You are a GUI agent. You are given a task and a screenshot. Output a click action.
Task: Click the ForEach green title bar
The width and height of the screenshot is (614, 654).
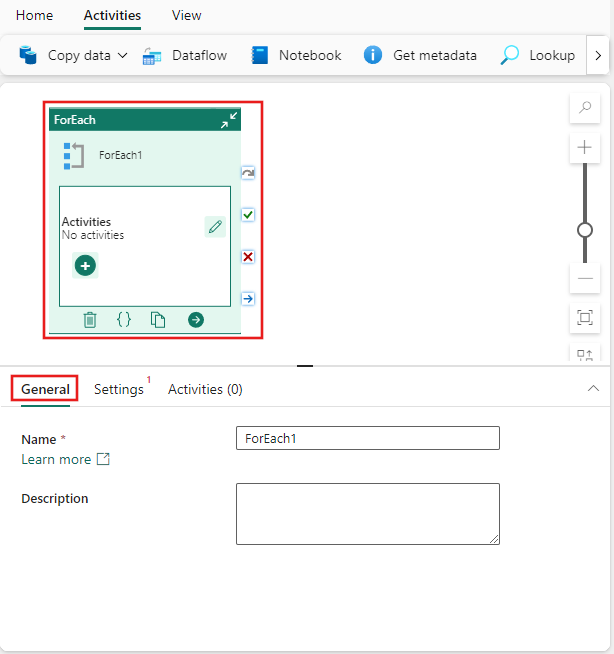145,120
